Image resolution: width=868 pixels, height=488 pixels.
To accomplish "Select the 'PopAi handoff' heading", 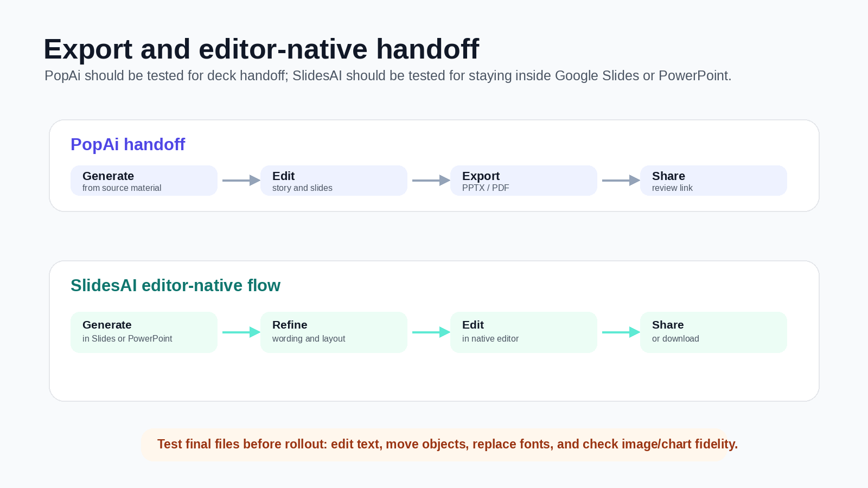I will coord(127,144).
